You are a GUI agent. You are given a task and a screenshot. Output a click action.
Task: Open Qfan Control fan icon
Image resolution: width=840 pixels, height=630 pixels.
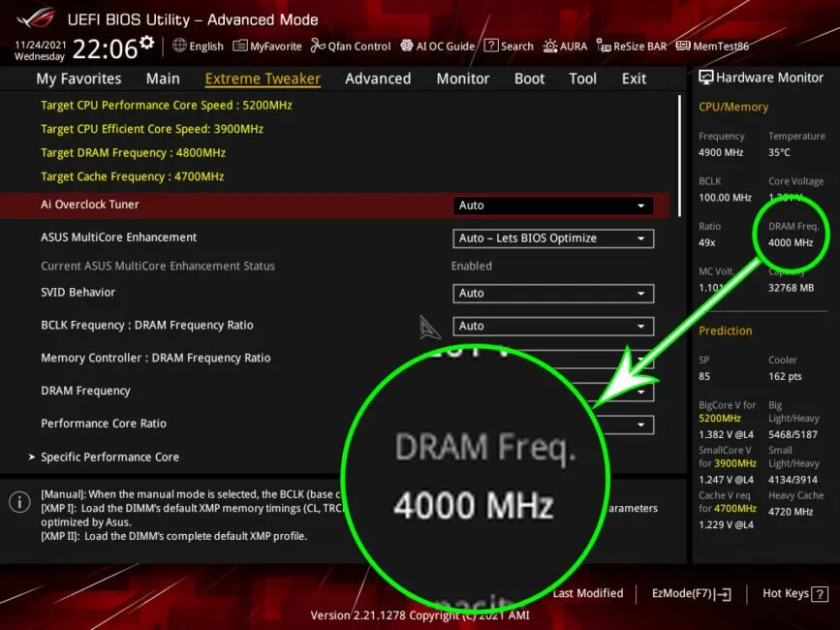pyautogui.click(x=318, y=46)
